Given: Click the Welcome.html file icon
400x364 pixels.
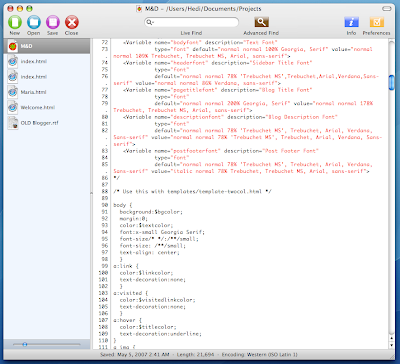Looking at the screenshot, I should click(13, 107).
